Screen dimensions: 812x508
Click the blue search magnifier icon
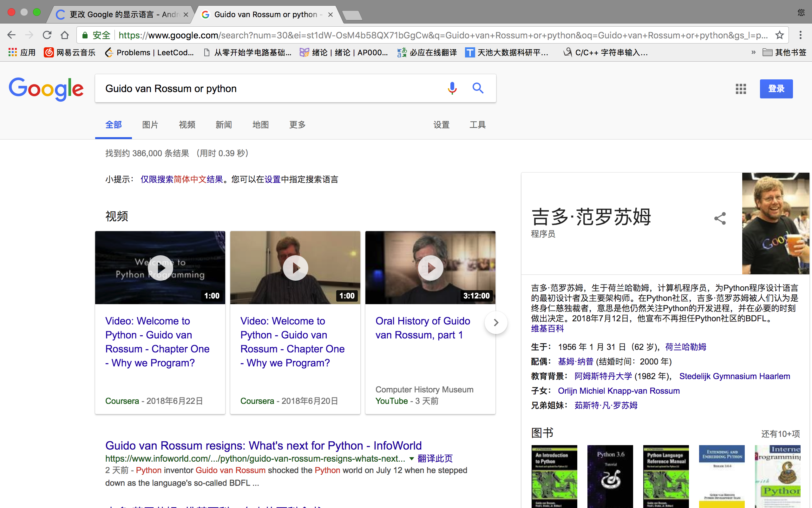pyautogui.click(x=478, y=88)
